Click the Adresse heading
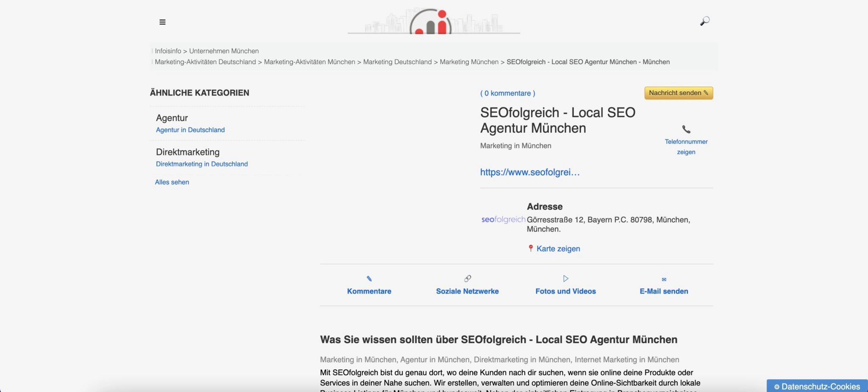The width and height of the screenshot is (868, 392). [545, 207]
